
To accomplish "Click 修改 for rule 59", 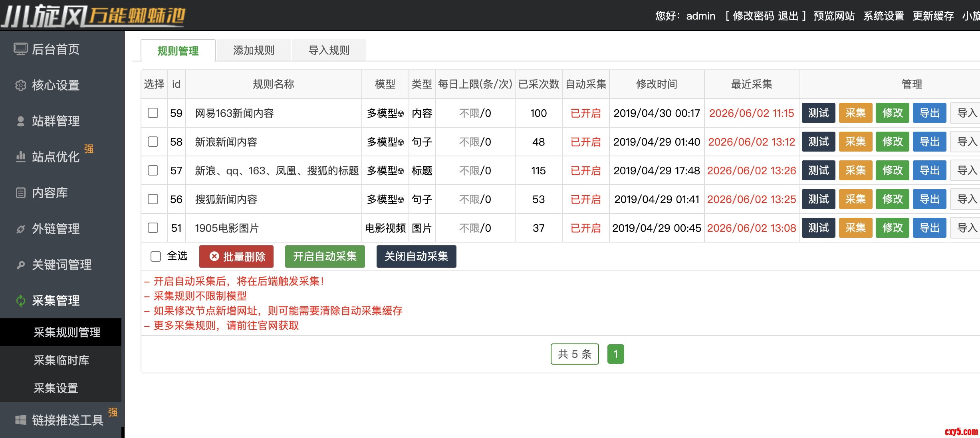I will coord(893,113).
